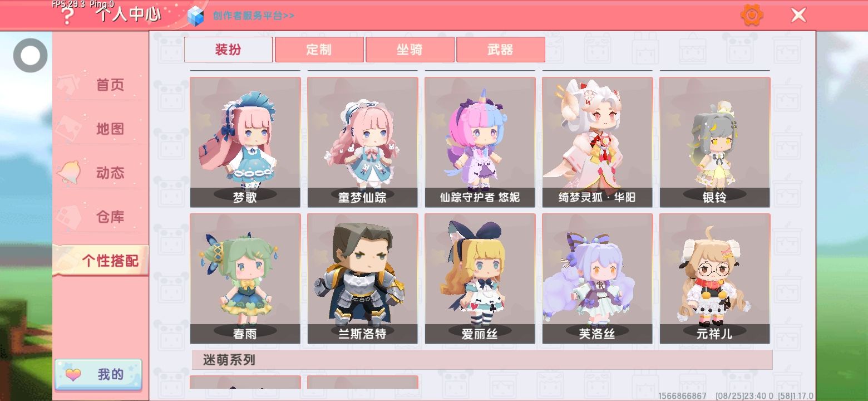The height and width of the screenshot is (401, 868).
Task: Click the heart icon on 我的 button
Action: tap(73, 374)
